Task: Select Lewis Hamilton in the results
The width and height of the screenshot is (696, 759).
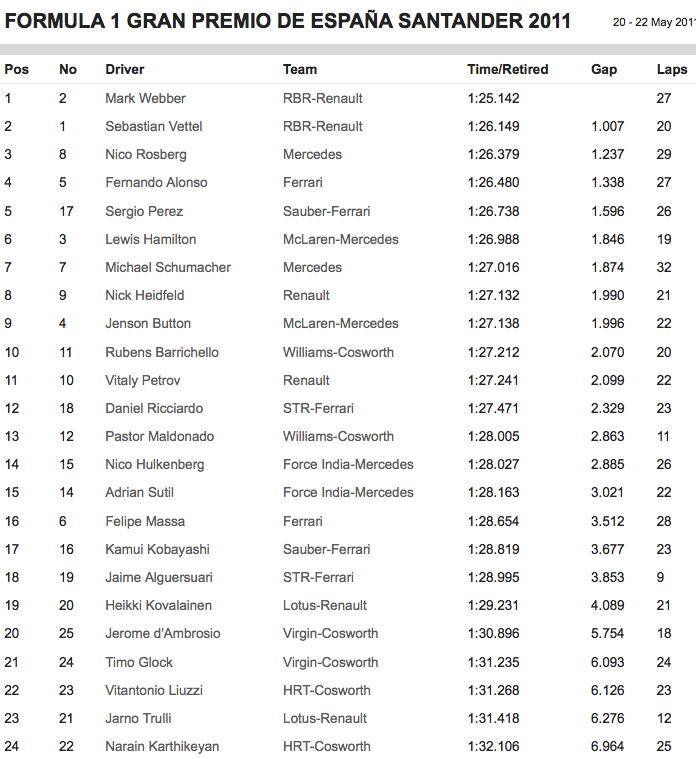Action: click(x=151, y=239)
